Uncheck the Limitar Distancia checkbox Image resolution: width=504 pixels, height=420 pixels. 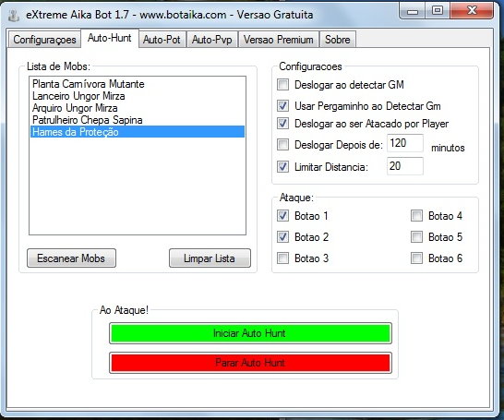(x=282, y=167)
